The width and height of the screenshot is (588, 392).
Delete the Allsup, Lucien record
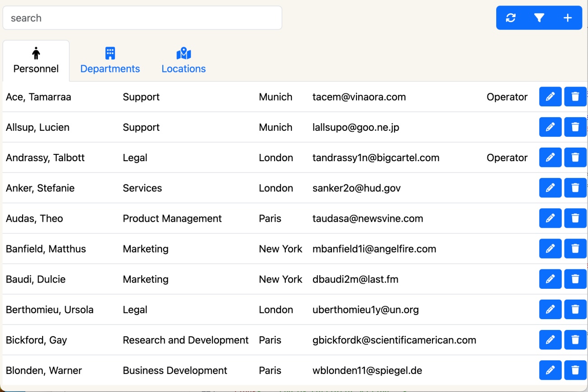tap(575, 127)
